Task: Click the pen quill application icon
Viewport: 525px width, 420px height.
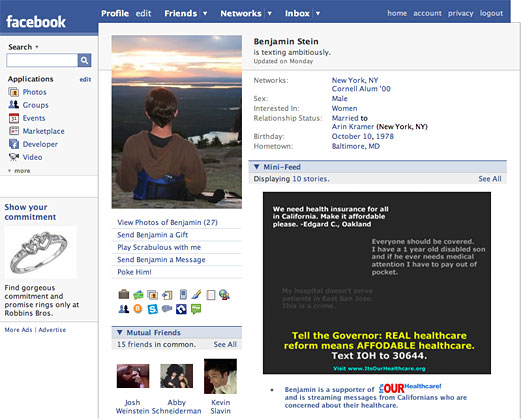Action: [x=197, y=294]
